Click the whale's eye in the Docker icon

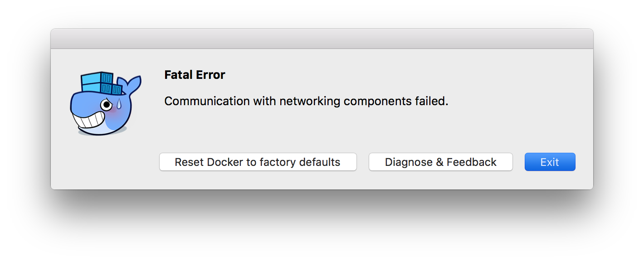click(106, 105)
